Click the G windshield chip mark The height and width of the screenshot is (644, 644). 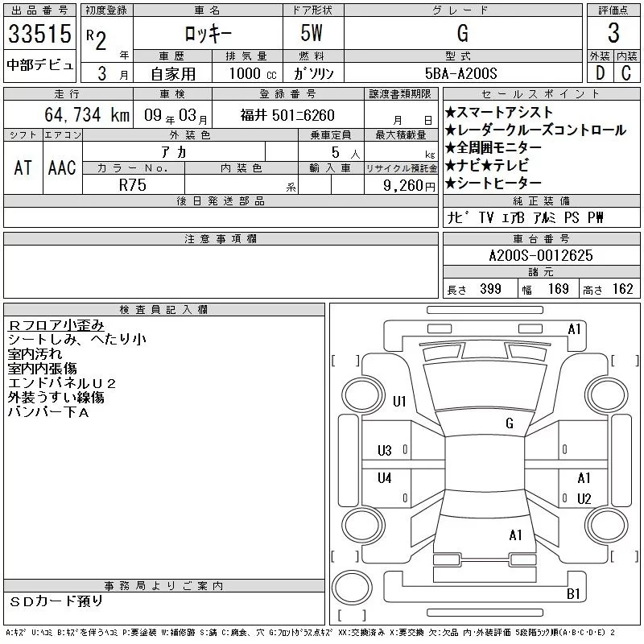(510, 423)
